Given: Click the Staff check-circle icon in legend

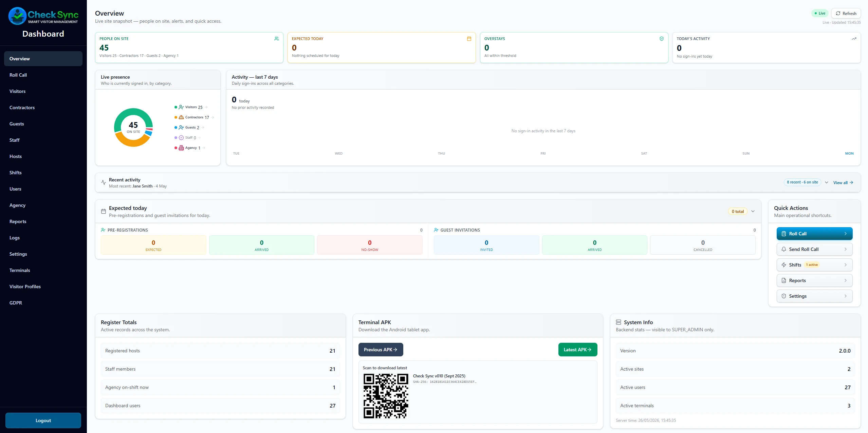Looking at the screenshot, I should pos(181,138).
